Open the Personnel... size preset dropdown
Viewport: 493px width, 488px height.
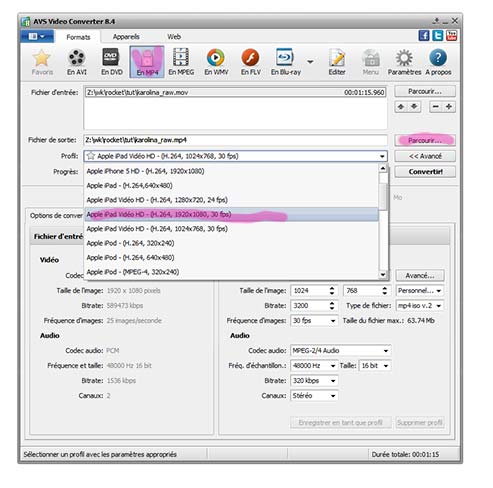point(420,291)
